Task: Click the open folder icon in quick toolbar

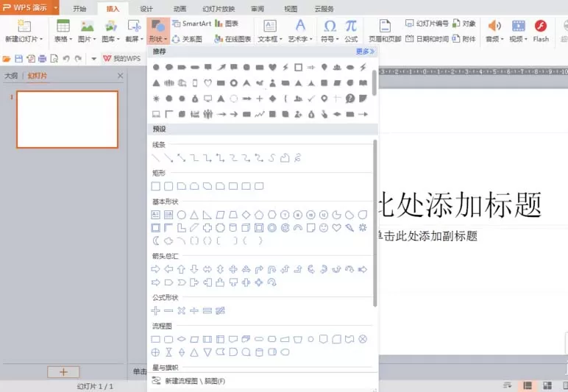Action: tap(6, 58)
